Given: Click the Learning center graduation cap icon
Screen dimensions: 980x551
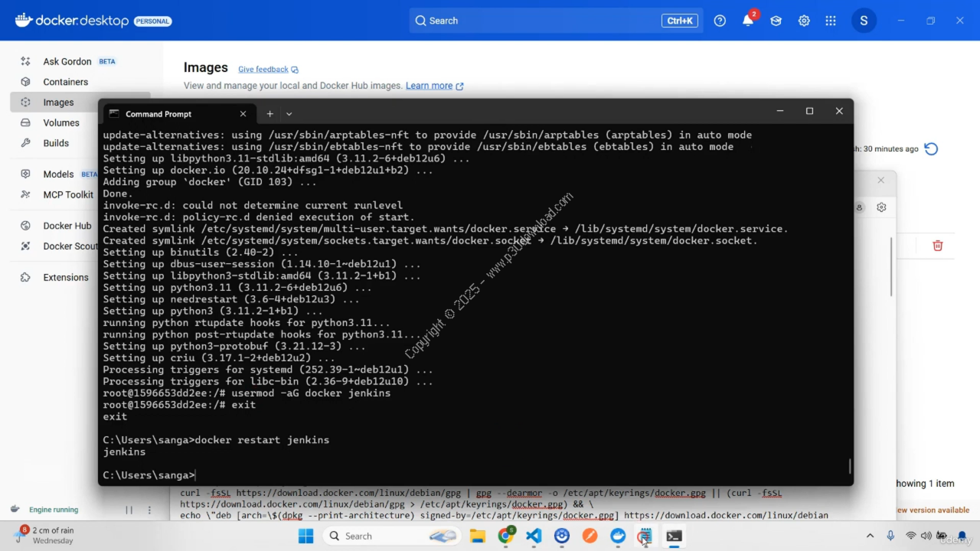Looking at the screenshot, I should (x=776, y=21).
